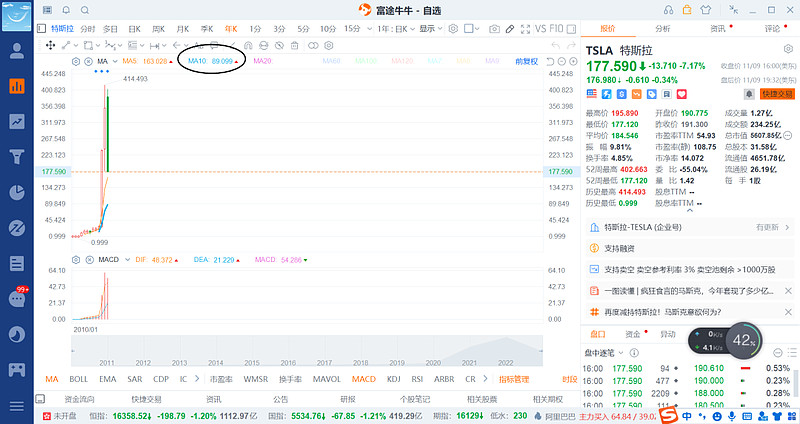800x424 pixels.
Task: Open MA indicator settings gear
Action: [x=76, y=61]
